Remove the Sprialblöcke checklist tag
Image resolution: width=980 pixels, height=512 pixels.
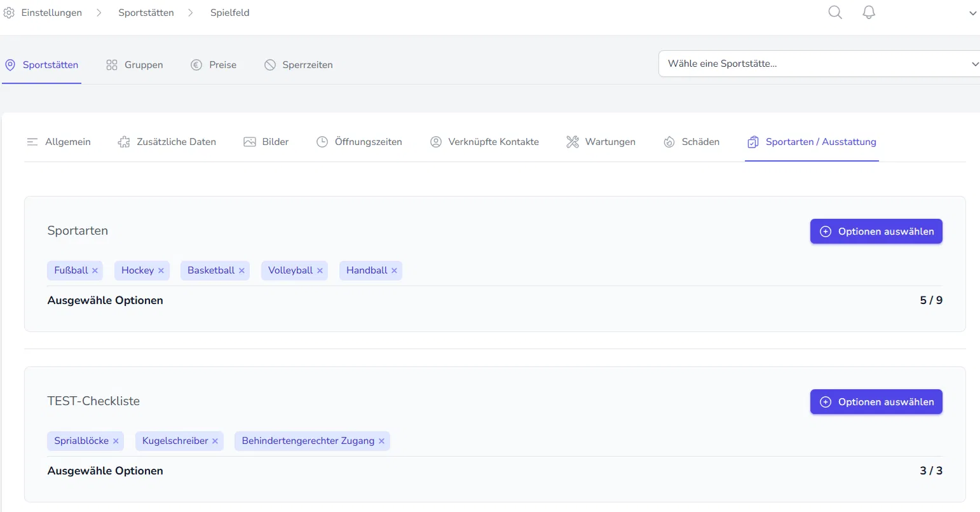point(116,441)
